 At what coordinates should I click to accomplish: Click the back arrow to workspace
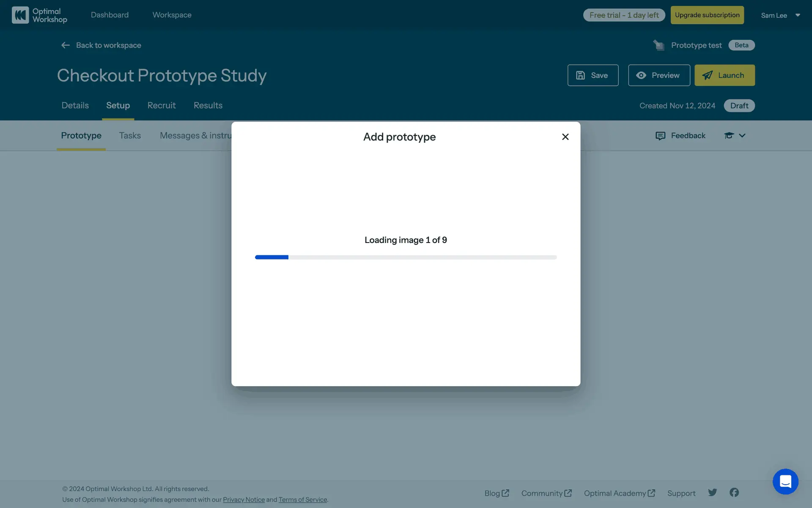point(66,45)
